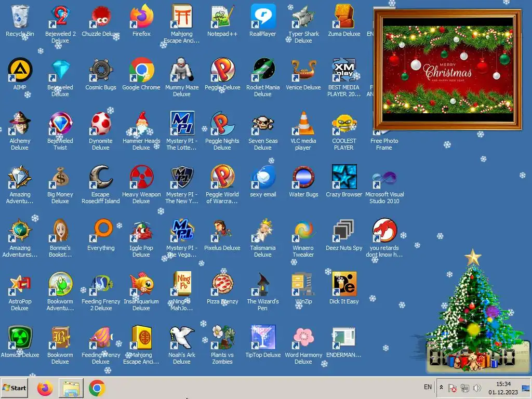Select the Water Bugs shortcut
The width and height of the screenshot is (532, 399).
303,177
